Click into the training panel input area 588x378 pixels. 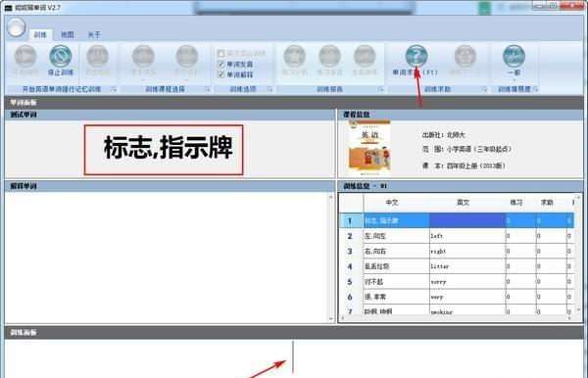(x=294, y=357)
